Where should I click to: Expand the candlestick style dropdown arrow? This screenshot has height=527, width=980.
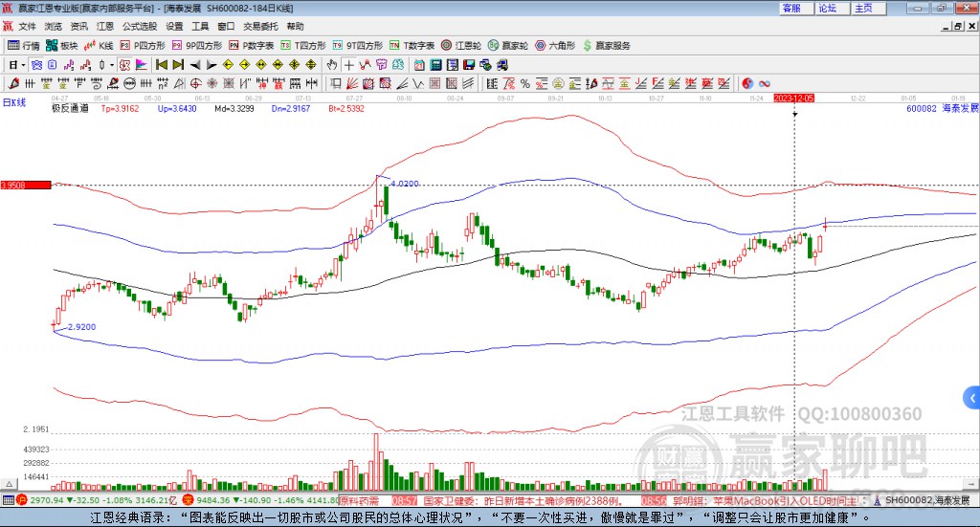[x=112, y=65]
